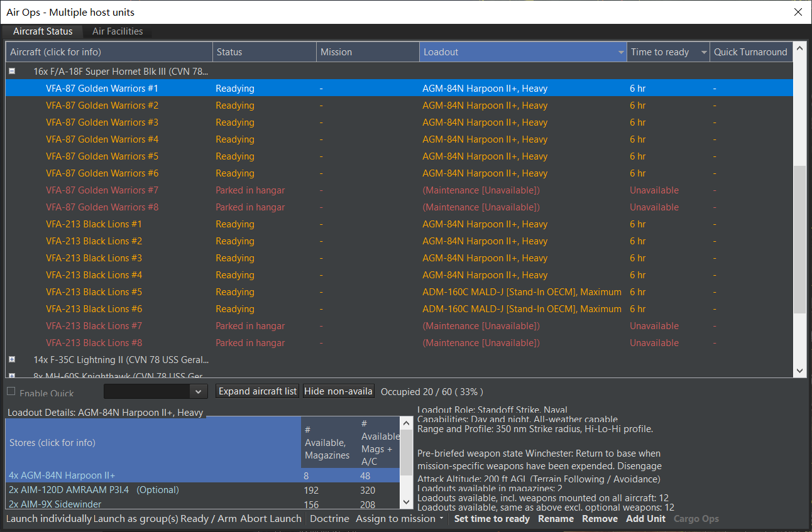This screenshot has height=532, width=812.
Task: Select VFA-213 Black Lions #1
Action: pos(399,224)
